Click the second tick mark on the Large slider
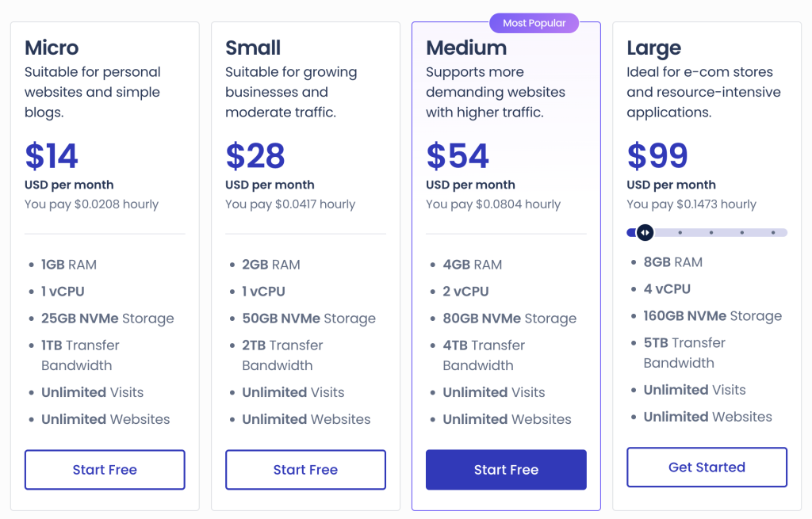The height and width of the screenshot is (519, 812). [x=710, y=232]
